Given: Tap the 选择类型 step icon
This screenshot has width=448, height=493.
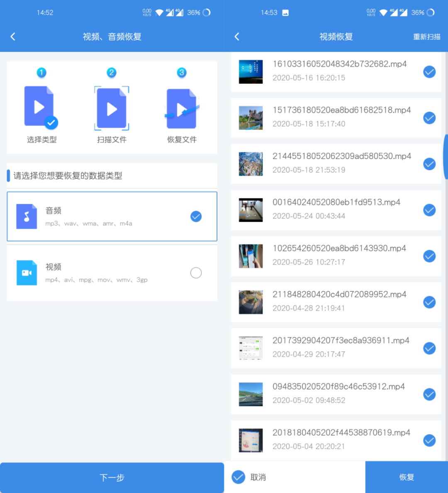Looking at the screenshot, I should (x=41, y=107).
